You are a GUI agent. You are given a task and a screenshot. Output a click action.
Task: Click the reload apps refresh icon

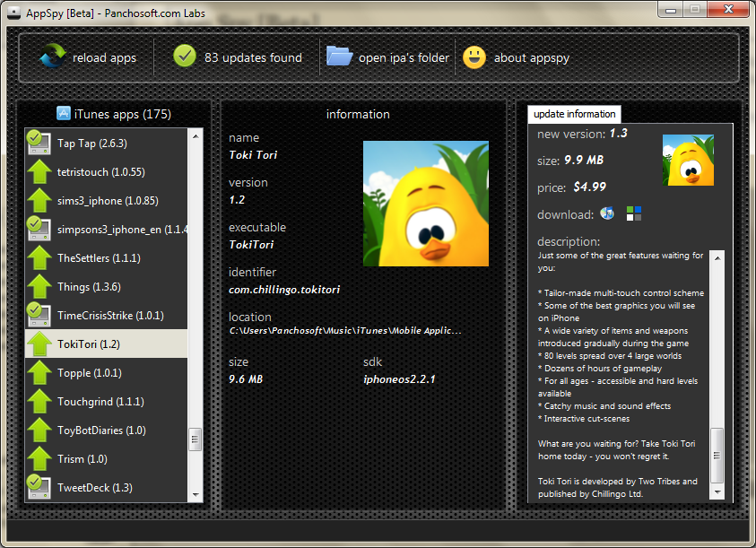pos(52,57)
